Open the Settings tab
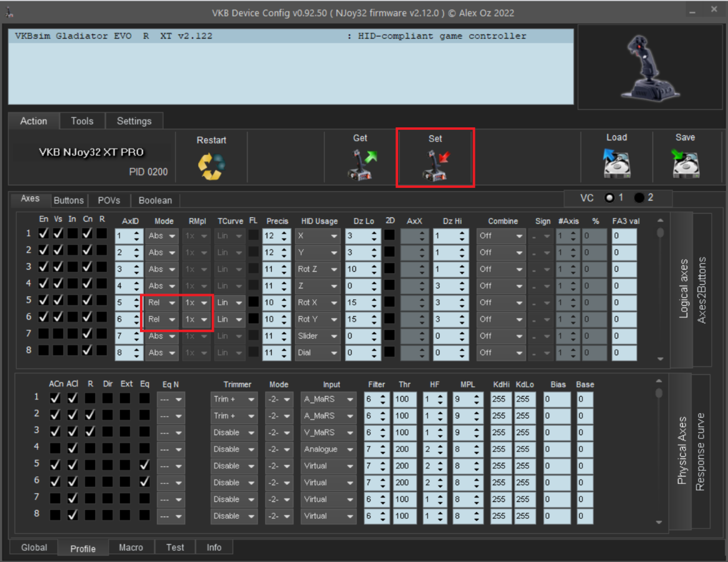This screenshot has height=562, width=728. [x=134, y=121]
